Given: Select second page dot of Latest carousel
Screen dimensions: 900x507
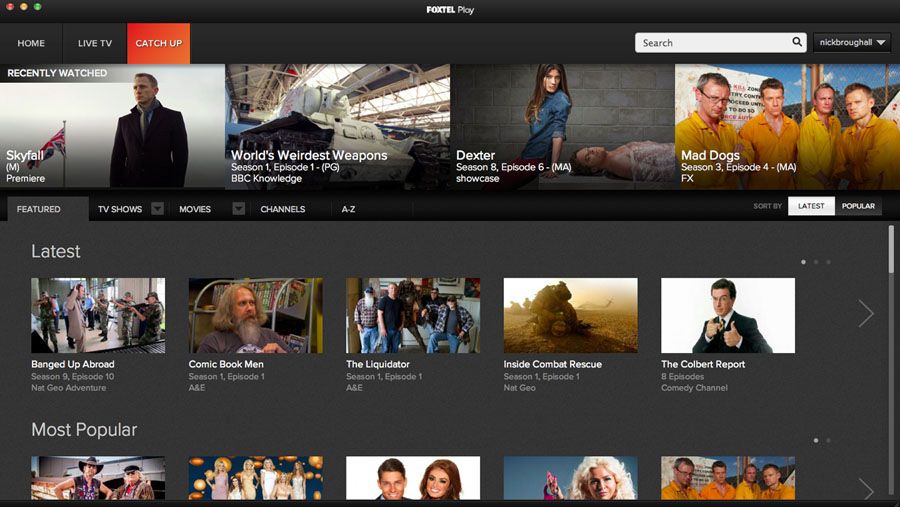Looking at the screenshot, I should tap(816, 262).
